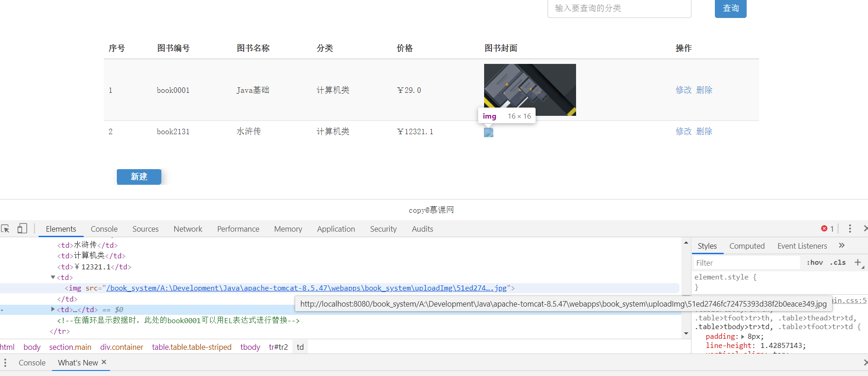Select body in the breadcrumb trail
Viewport: 868px width, 376px height.
32,347
